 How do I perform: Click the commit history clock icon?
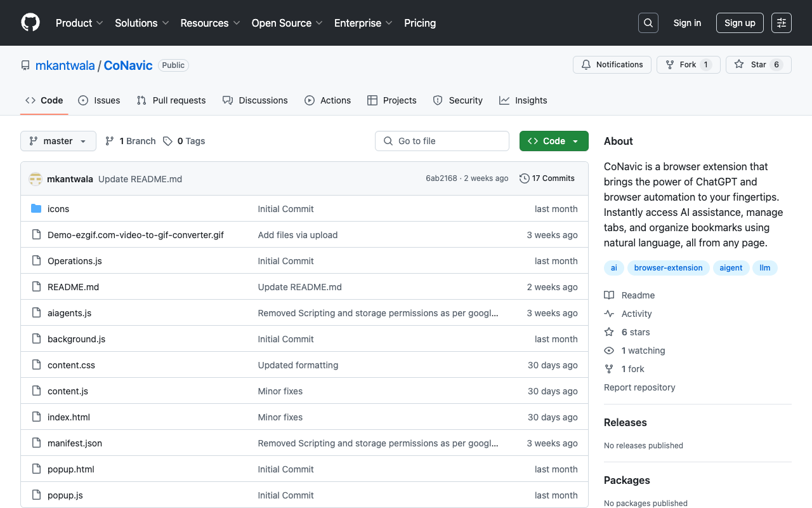524,178
